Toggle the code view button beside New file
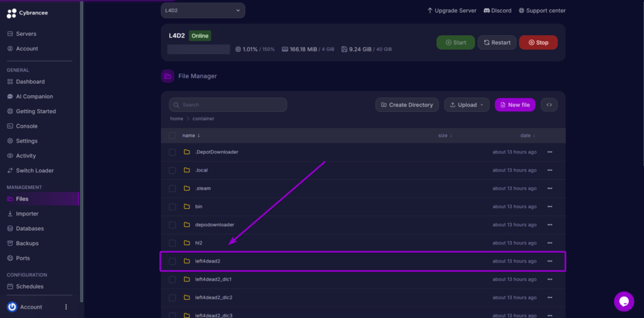This screenshot has width=644, height=318. (549, 104)
